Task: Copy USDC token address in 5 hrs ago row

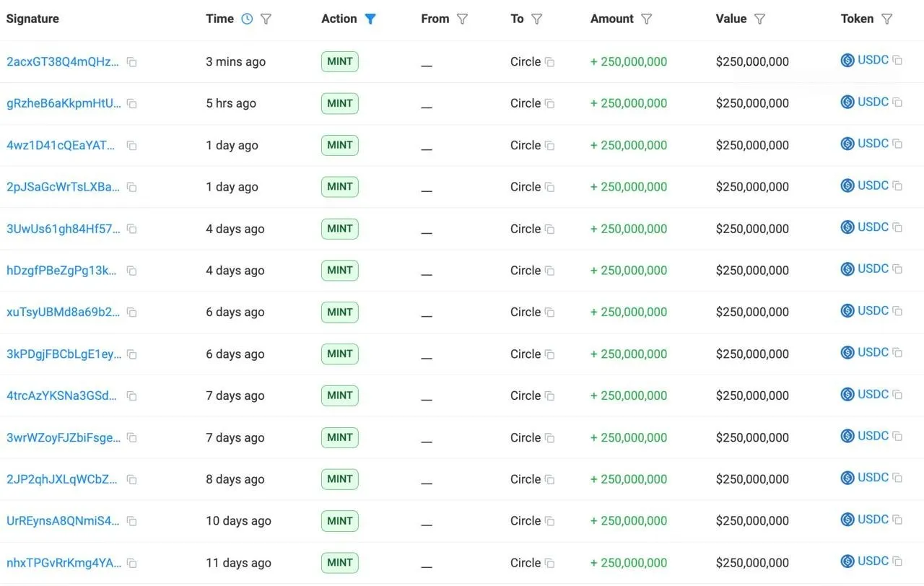Action: tap(897, 102)
